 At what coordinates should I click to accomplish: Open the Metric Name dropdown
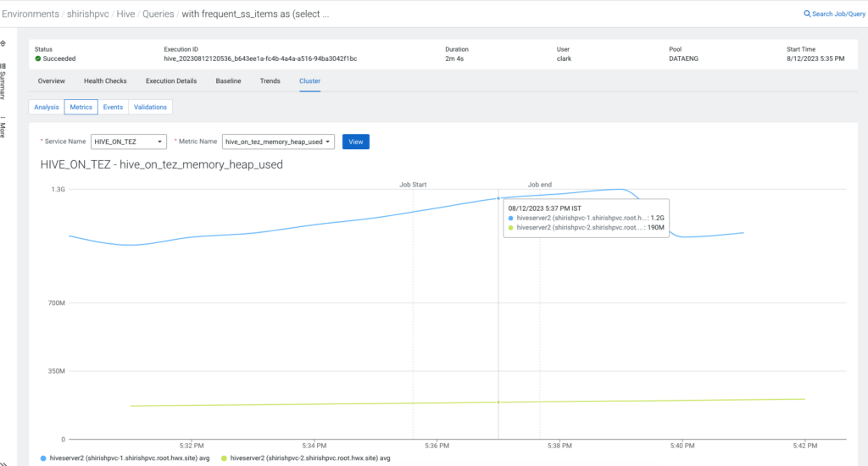click(x=279, y=141)
